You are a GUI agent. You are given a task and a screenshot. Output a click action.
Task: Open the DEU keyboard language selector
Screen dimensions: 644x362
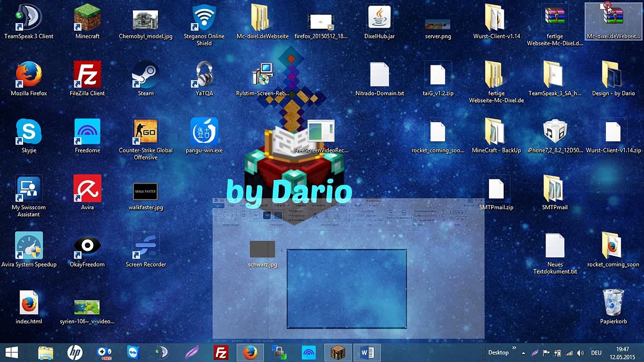click(596, 353)
